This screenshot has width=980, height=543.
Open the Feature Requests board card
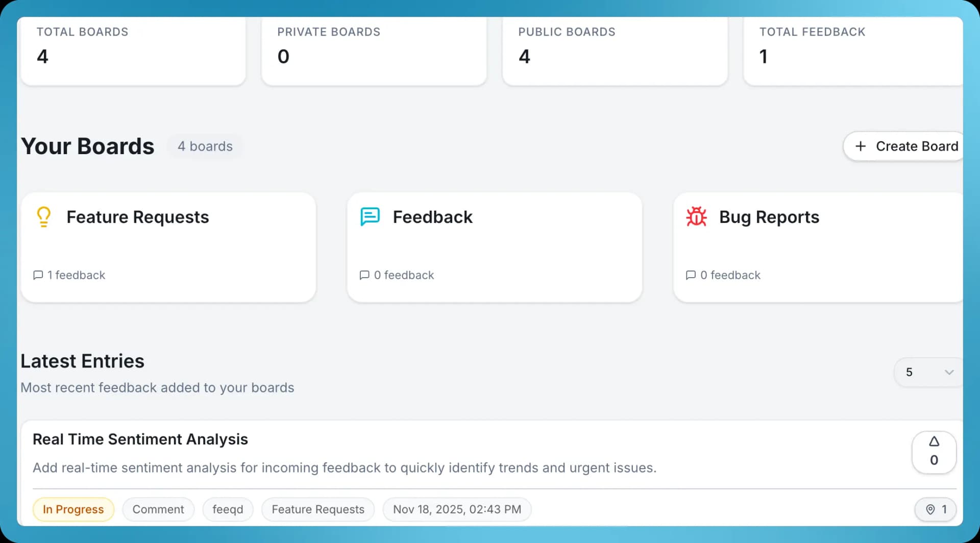pyautogui.click(x=168, y=247)
